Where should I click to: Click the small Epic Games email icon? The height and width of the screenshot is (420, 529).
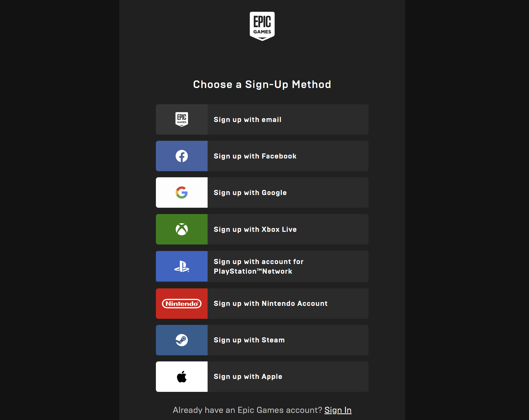(182, 119)
